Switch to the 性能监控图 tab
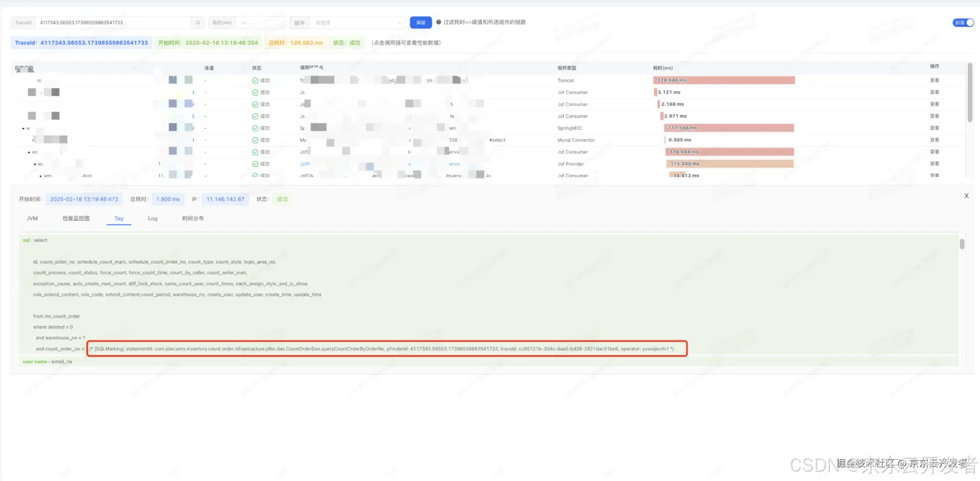Image resolution: width=980 pixels, height=481 pixels. (76, 219)
